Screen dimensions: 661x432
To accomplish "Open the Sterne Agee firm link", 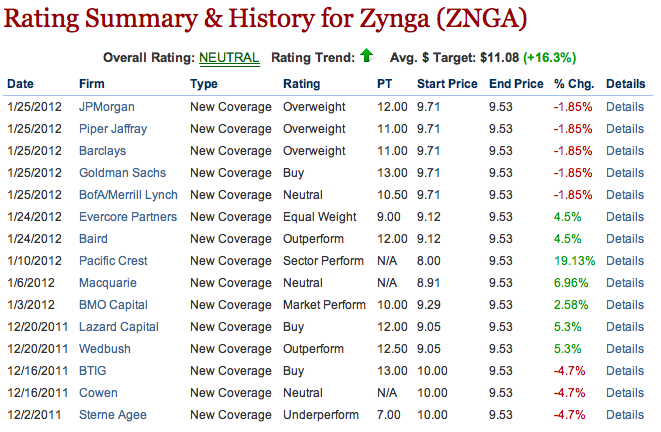I will point(112,414).
